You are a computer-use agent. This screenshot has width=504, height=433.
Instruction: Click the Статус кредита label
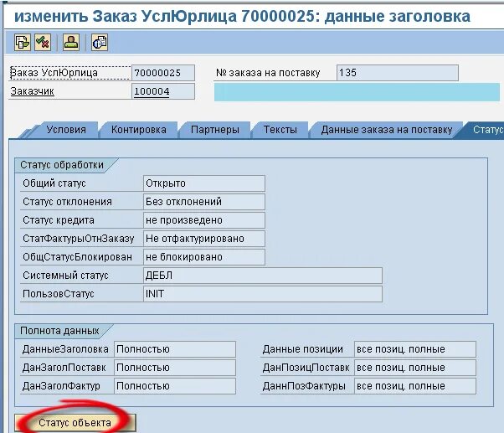coord(59,220)
